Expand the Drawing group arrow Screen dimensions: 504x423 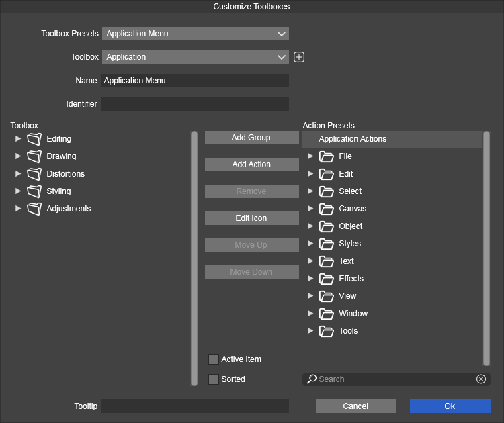(18, 156)
